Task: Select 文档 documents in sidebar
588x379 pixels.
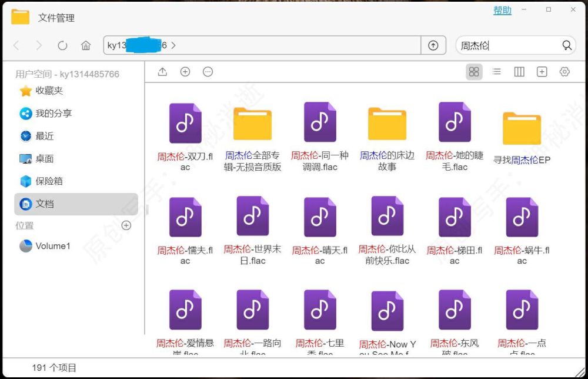Action: click(76, 204)
